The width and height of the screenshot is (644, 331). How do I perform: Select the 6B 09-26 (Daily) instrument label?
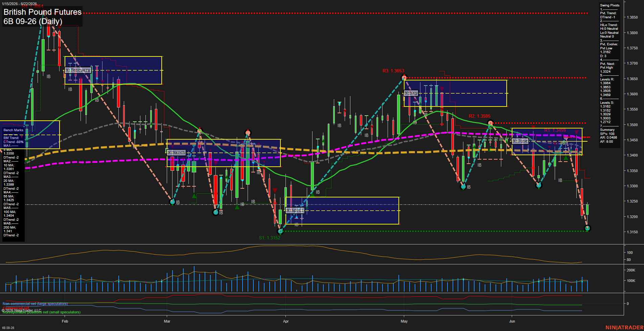[x=33, y=22]
